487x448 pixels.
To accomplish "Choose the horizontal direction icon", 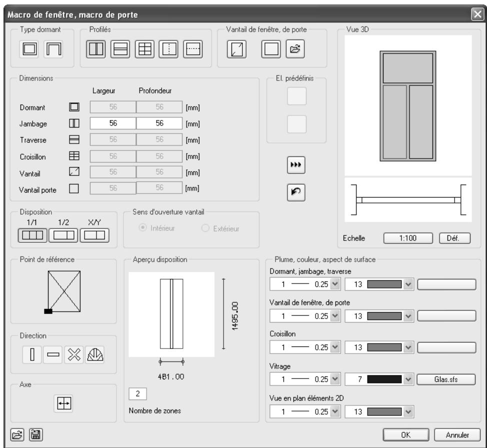I will [x=53, y=354].
